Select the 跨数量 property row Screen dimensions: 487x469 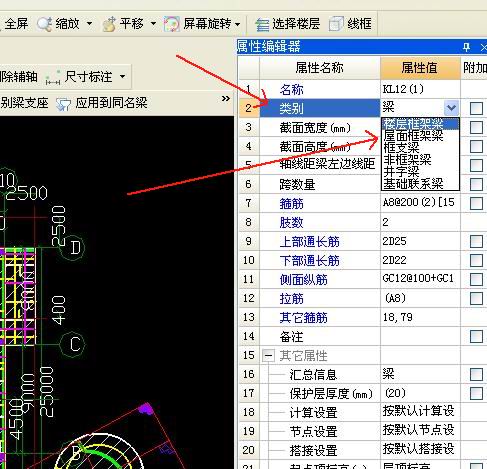(x=320, y=184)
